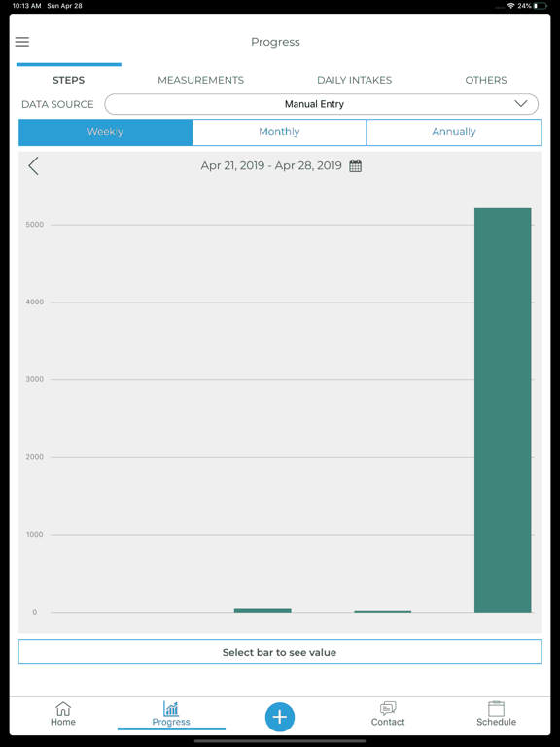Select the tallest green bar in chart
The image size is (560, 747).
click(503, 410)
